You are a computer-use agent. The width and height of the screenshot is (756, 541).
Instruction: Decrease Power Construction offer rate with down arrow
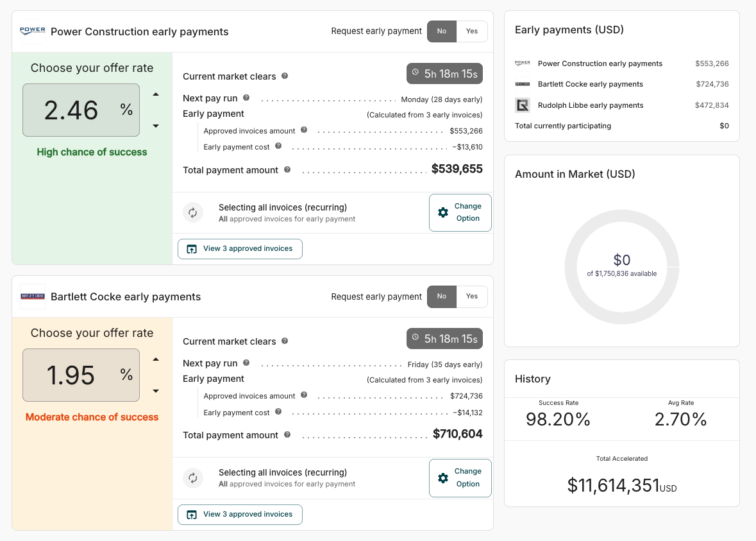click(156, 126)
